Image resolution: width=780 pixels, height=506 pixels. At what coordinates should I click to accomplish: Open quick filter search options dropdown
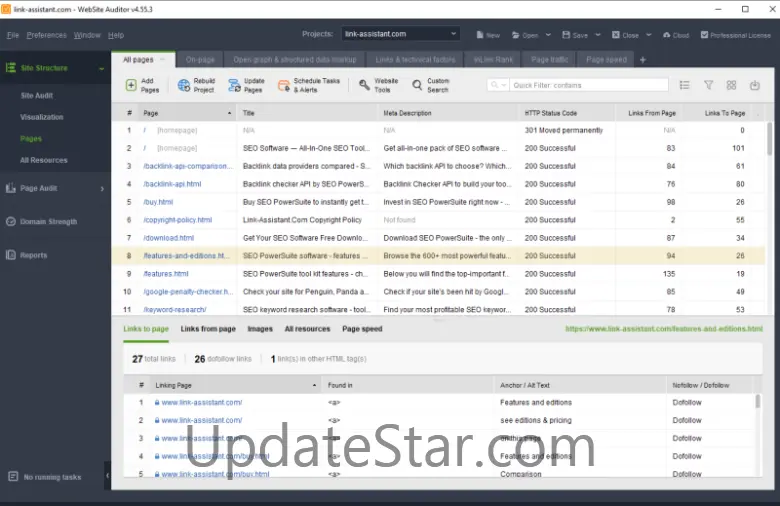[x=498, y=85]
